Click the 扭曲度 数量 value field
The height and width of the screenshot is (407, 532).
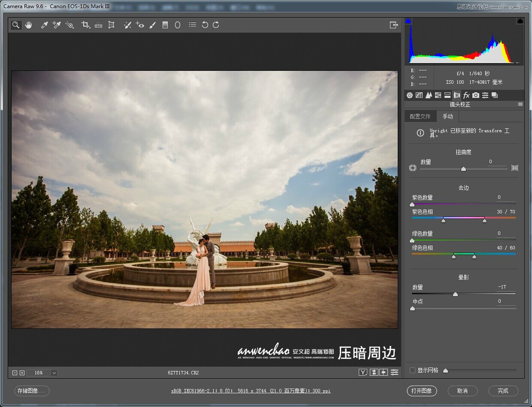tap(497, 162)
